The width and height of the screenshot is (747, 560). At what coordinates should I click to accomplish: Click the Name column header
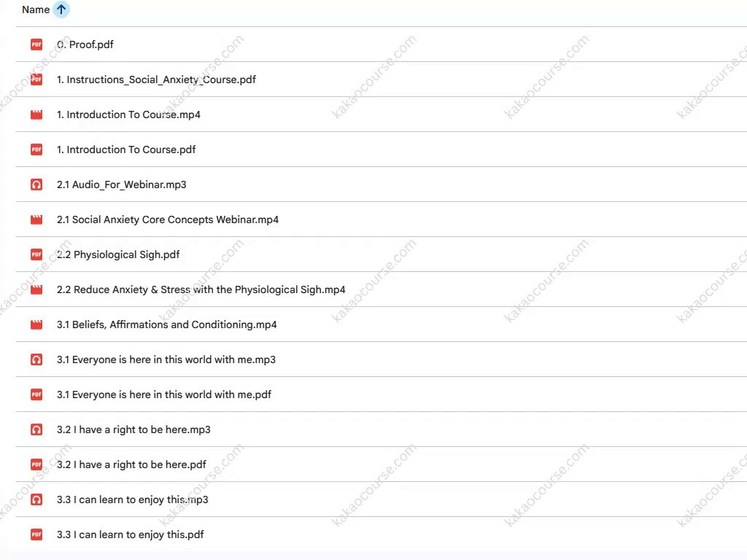click(x=36, y=10)
